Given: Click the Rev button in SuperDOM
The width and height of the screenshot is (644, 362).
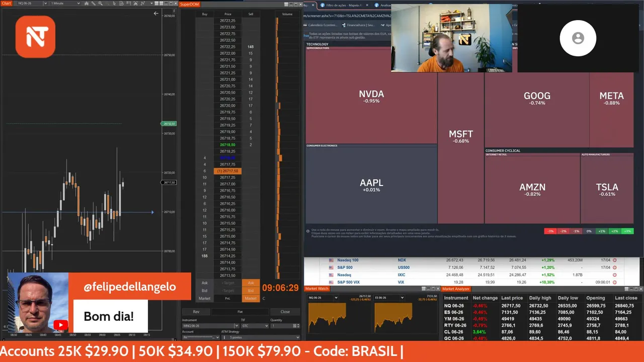Looking at the screenshot, I should click(196, 312).
